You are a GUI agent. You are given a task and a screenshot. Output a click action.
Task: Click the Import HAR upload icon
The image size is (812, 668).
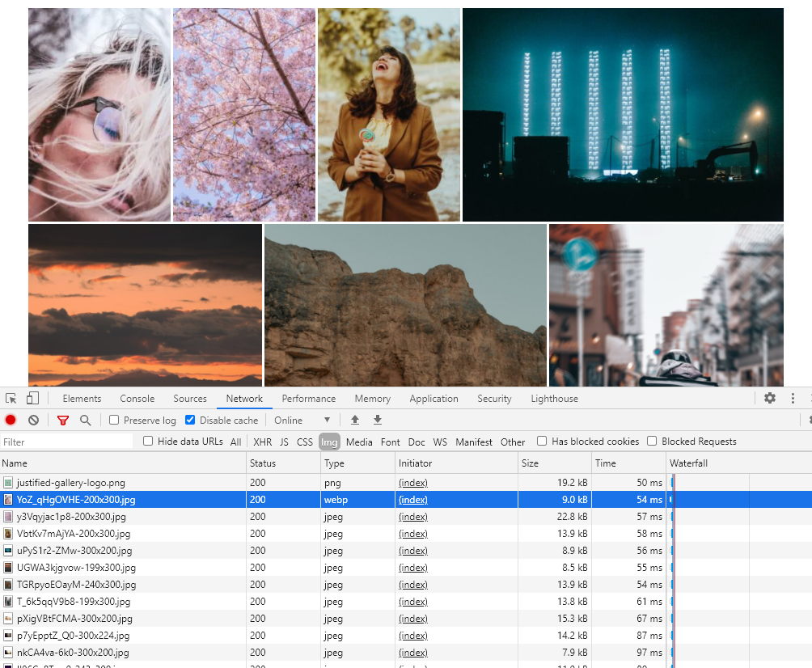(355, 420)
